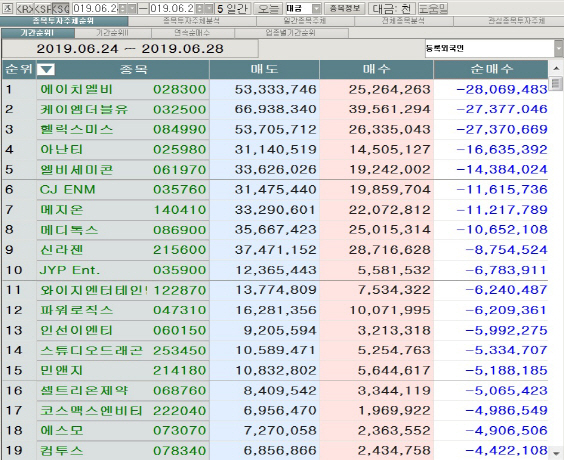564x460 pixels.
Task: Click the vertical scrollbar thumb
Action: [556, 83]
